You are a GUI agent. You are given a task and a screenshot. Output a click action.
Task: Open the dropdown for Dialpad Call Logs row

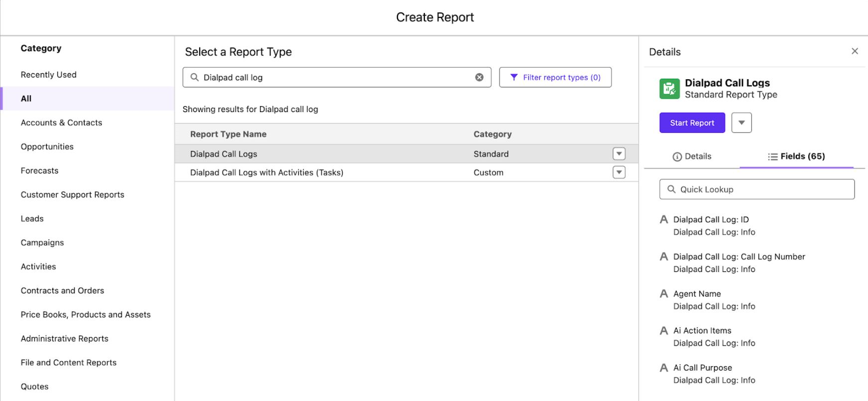[x=619, y=154]
